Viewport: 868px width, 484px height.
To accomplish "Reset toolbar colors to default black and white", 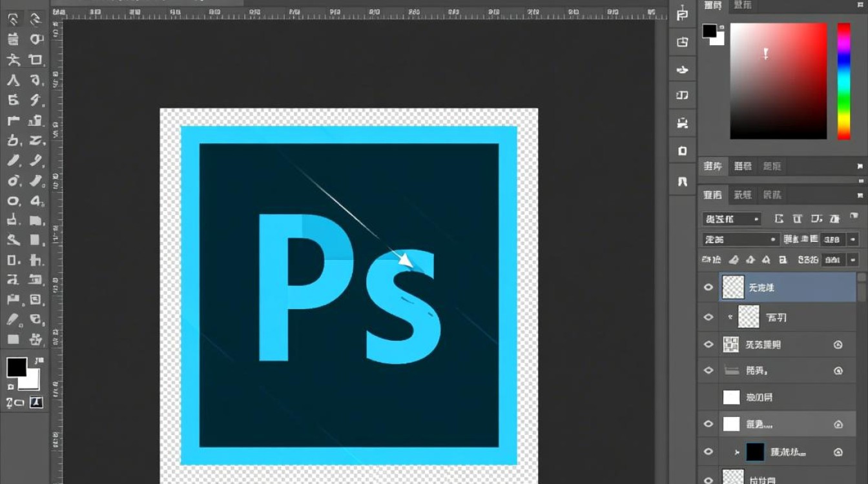I will point(10,387).
